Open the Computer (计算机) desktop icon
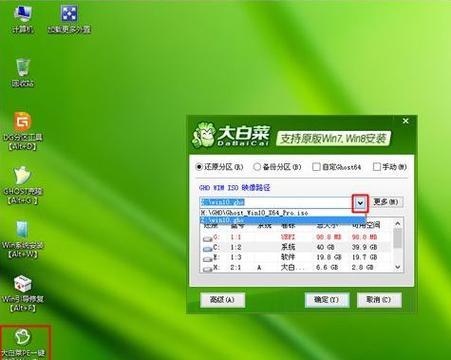This screenshot has height=360, width=451. 23,18
